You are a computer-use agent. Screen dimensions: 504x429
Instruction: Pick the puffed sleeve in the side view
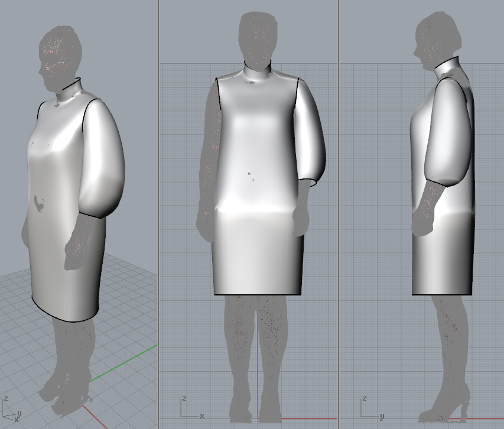pyautogui.click(x=448, y=132)
